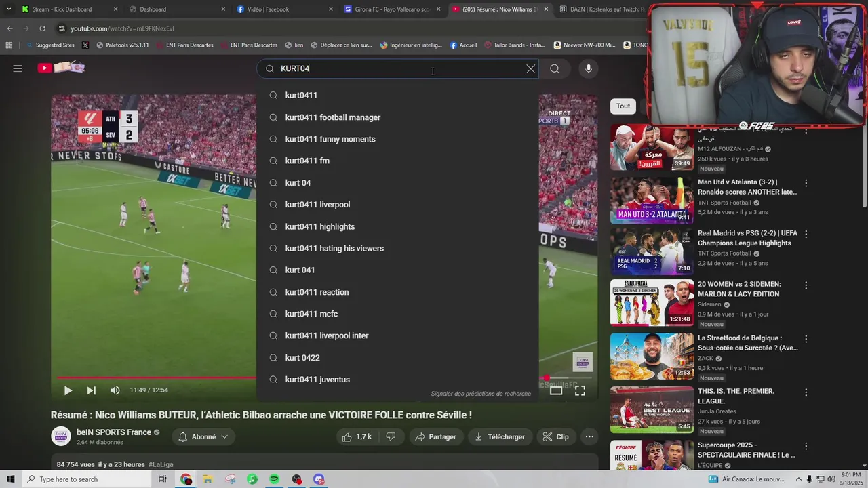Share the video via Partager
This screenshot has width=868, height=488.
(435, 437)
